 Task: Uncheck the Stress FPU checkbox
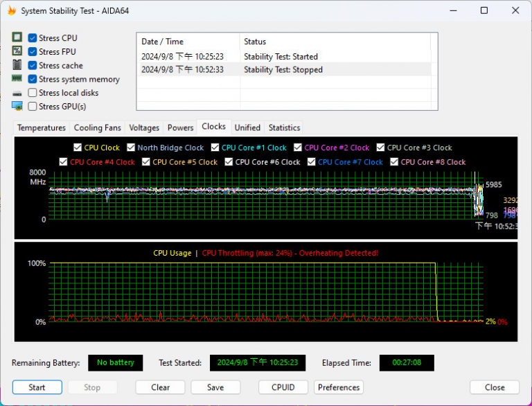pos(33,51)
